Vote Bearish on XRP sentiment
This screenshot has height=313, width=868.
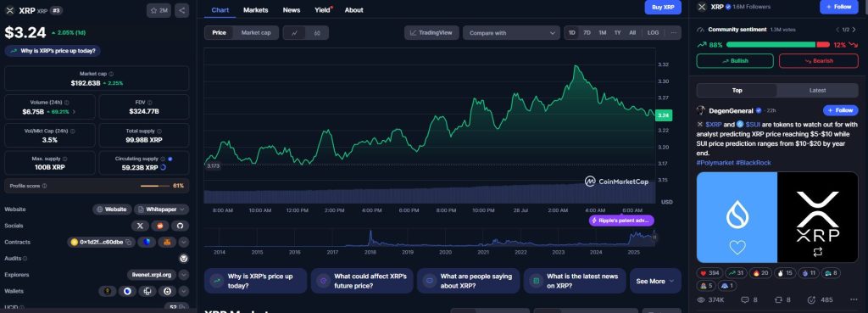point(818,61)
